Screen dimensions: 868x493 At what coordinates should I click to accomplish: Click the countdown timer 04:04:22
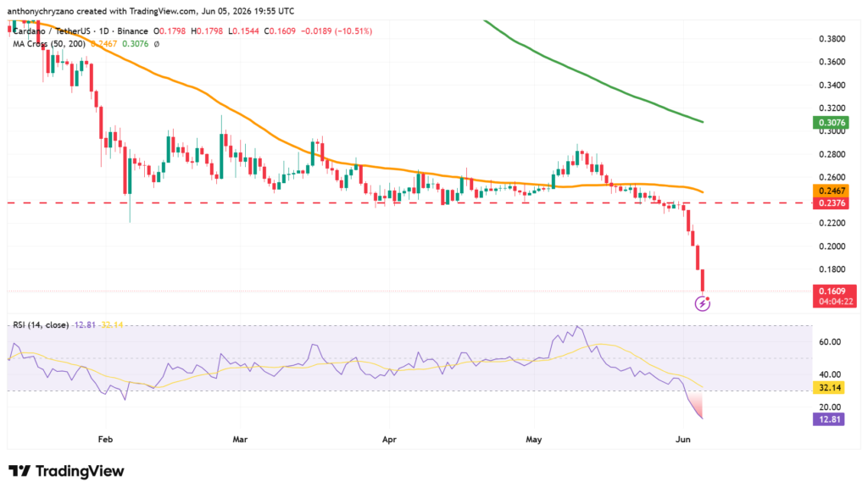(835, 302)
